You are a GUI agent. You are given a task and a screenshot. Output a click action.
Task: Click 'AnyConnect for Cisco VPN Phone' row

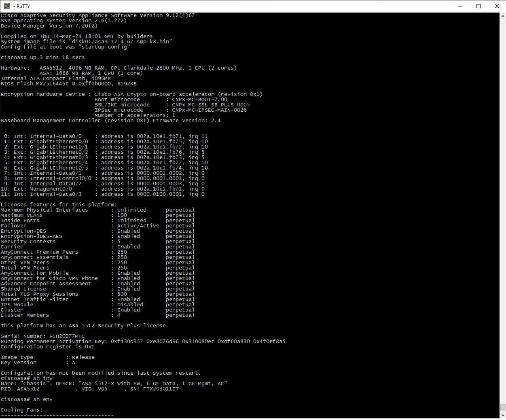97,278
